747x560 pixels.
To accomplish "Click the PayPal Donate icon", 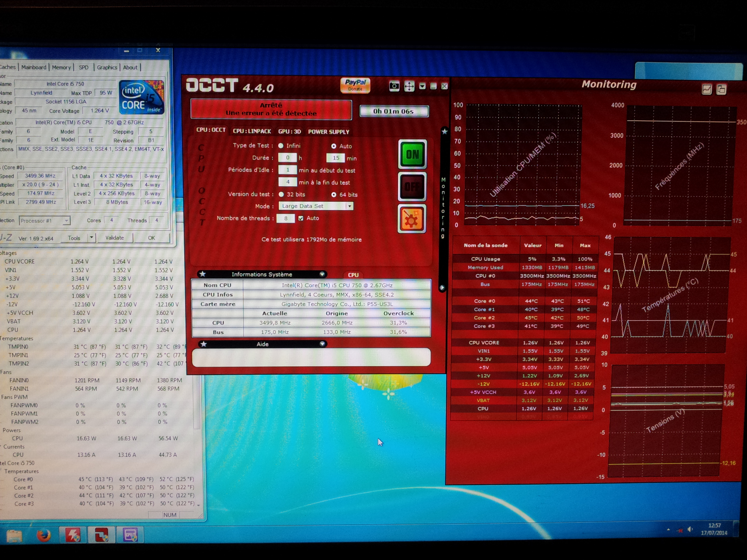I will [x=355, y=85].
